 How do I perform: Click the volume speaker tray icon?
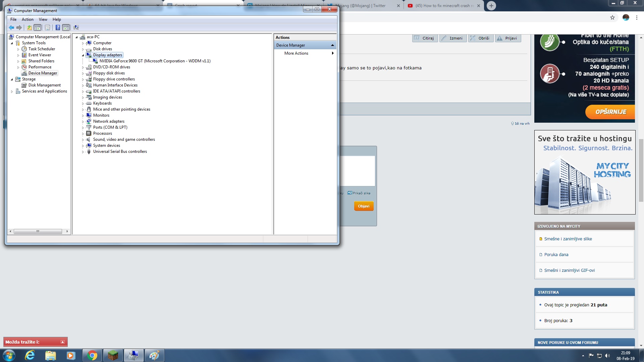pyautogui.click(x=607, y=356)
